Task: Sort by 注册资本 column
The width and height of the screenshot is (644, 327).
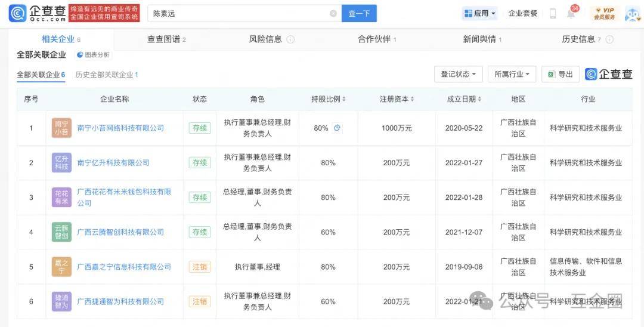Action: [x=397, y=99]
